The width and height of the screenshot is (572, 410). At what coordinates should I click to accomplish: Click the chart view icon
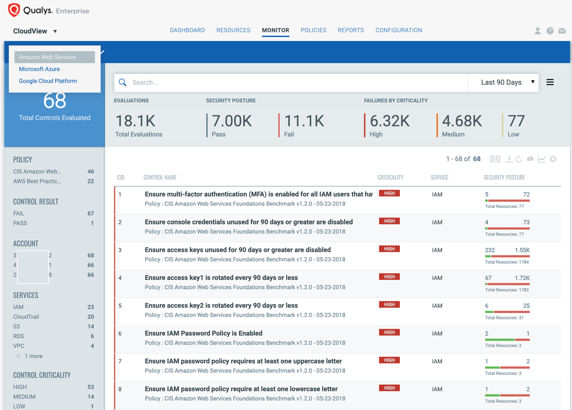point(541,159)
